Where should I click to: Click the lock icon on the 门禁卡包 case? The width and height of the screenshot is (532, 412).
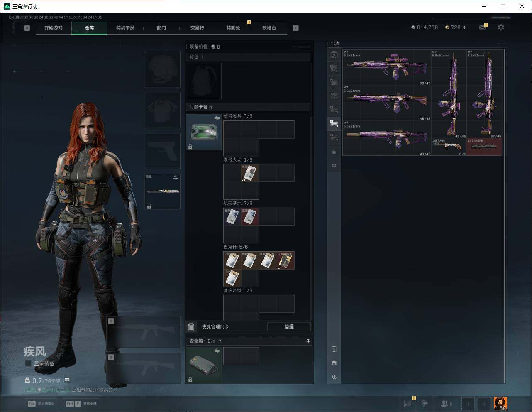(x=190, y=147)
